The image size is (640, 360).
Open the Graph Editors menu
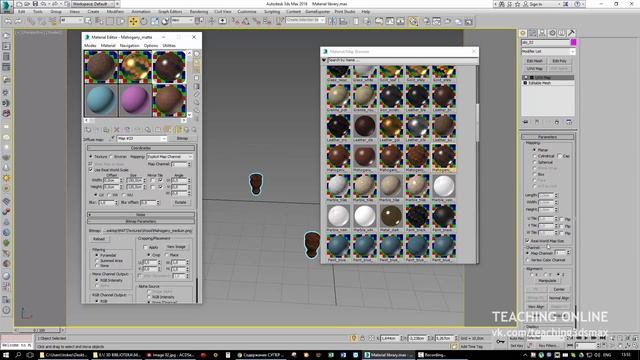pos(170,12)
